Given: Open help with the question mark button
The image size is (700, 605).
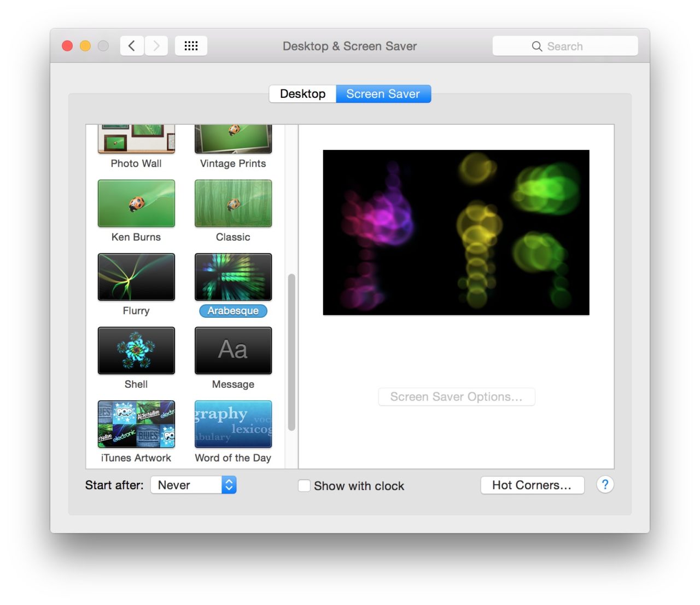Looking at the screenshot, I should [605, 485].
